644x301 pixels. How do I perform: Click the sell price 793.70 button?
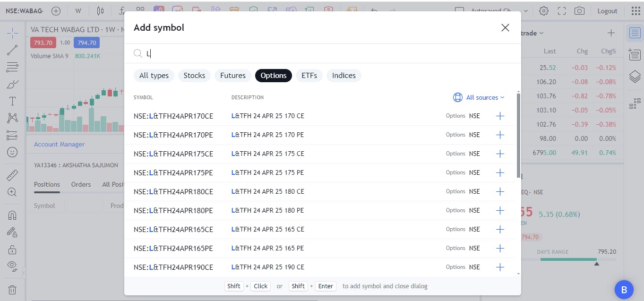pyautogui.click(x=43, y=43)
